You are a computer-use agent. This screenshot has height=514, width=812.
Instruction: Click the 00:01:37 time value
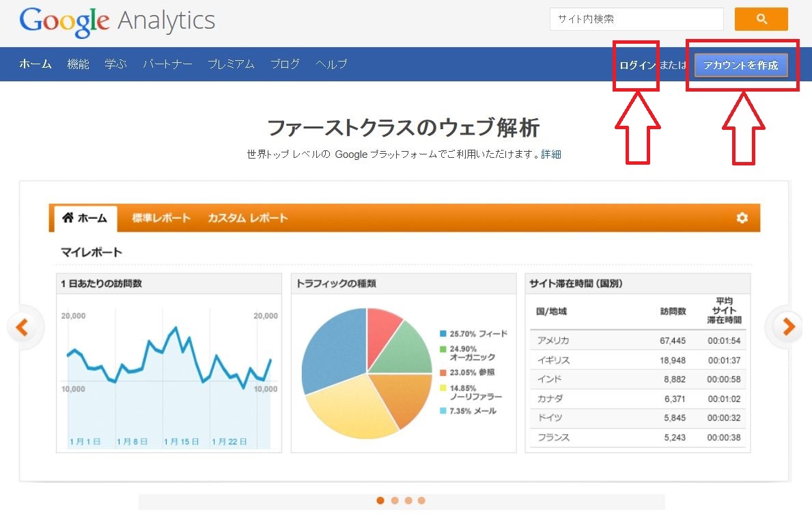pos(724,360)
